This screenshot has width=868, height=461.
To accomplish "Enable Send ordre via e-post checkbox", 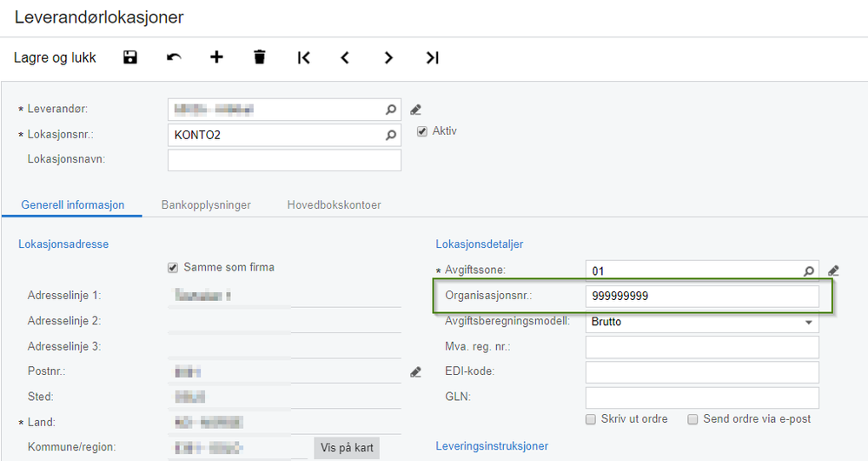I will pos(692,419).
